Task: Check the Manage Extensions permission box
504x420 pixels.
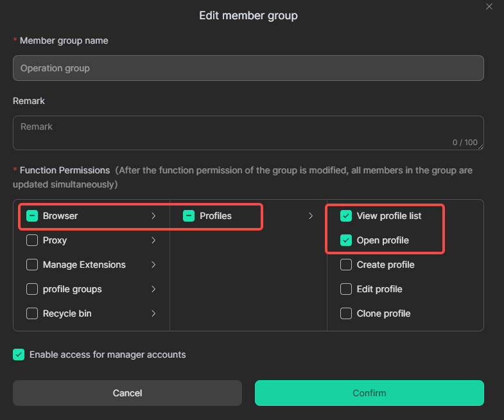Action: 32,265
